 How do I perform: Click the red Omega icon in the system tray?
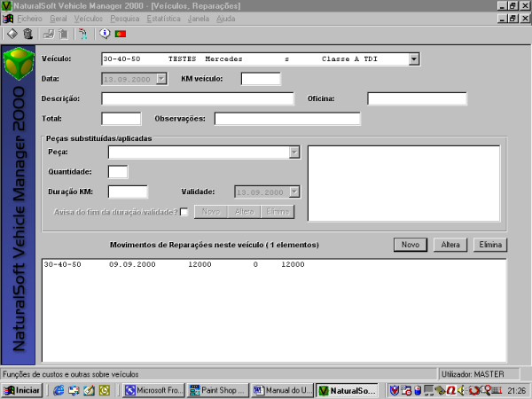pos(451,390)
